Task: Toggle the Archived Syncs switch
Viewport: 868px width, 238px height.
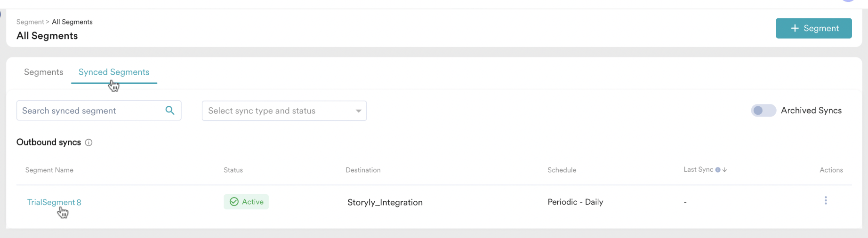Action: tap(763, 111)
